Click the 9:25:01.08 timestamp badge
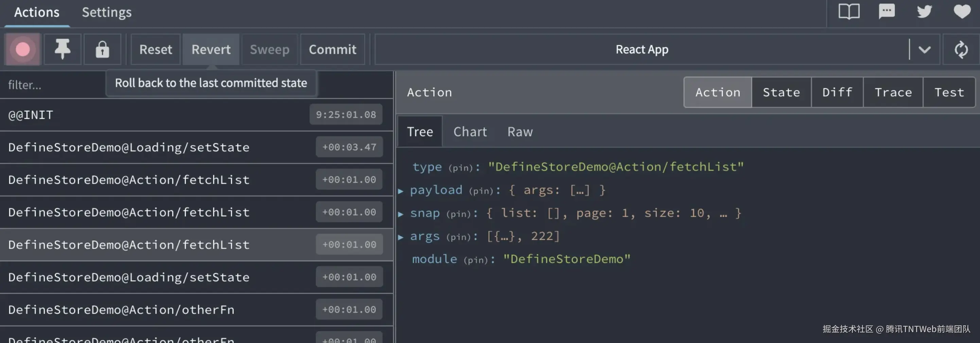The height and width of the screenshot is (343, 980). 346,114
